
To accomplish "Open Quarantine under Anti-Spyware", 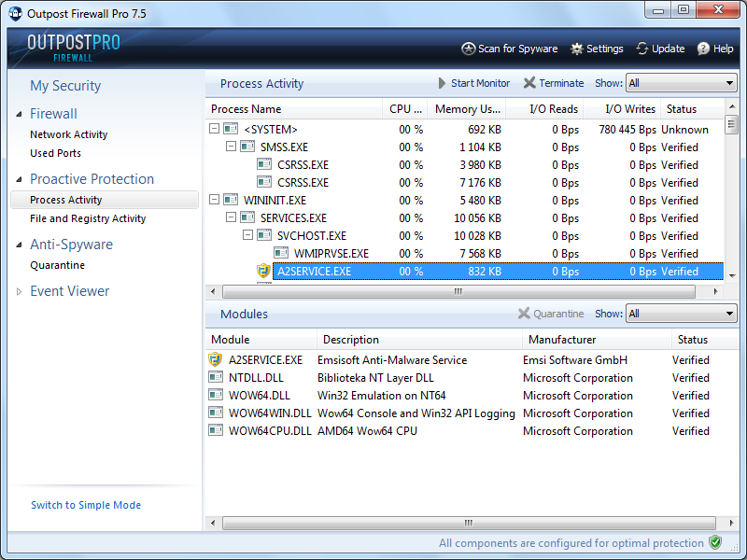I will 57,265.
